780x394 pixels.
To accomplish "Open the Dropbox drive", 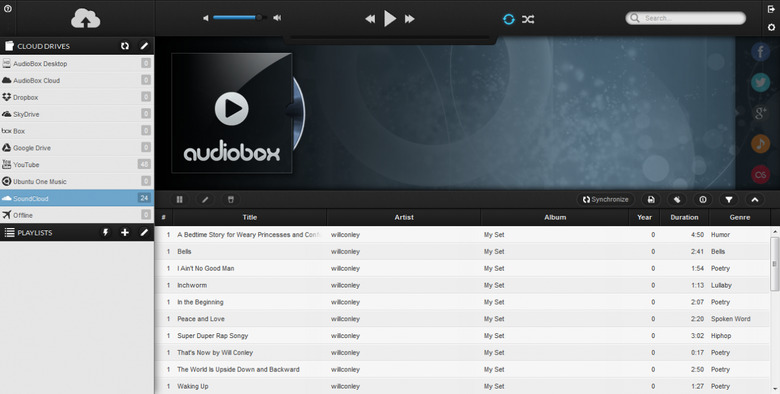I will (77, 97).
